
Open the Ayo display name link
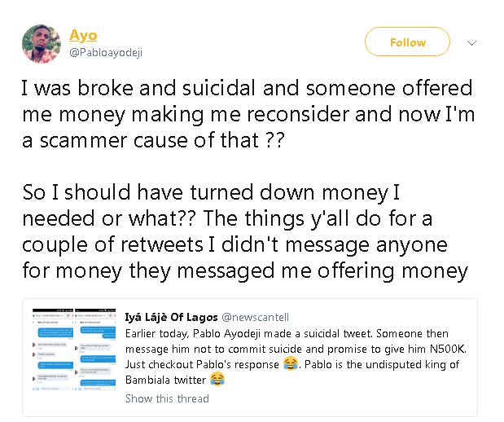pos(84,35)
